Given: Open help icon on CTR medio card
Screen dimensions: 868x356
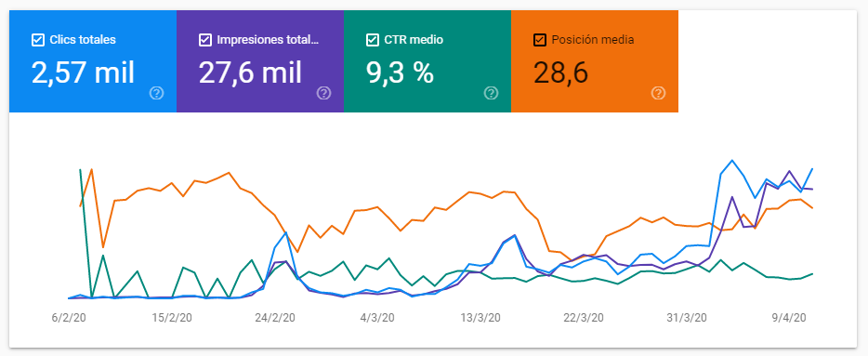Looking at the screenshot, I should coord(491,93).
